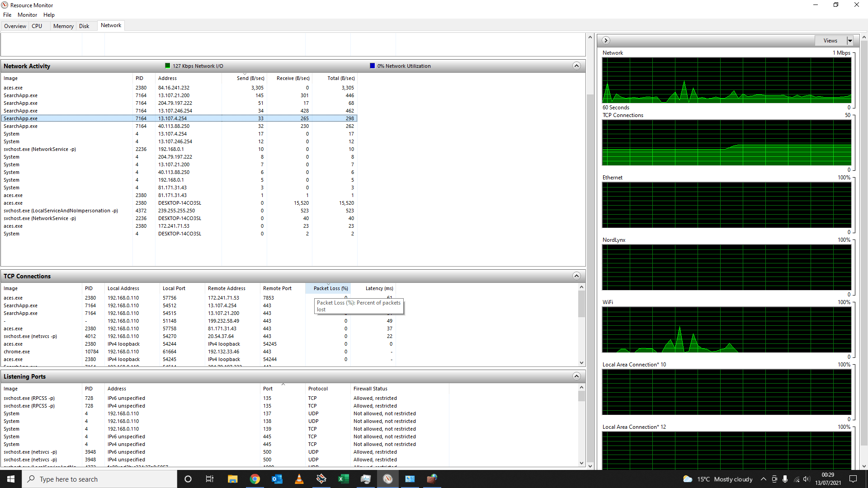Sort Listening Ports by Firewall Status column
This screenshot has height=488, width=868.
400,389
